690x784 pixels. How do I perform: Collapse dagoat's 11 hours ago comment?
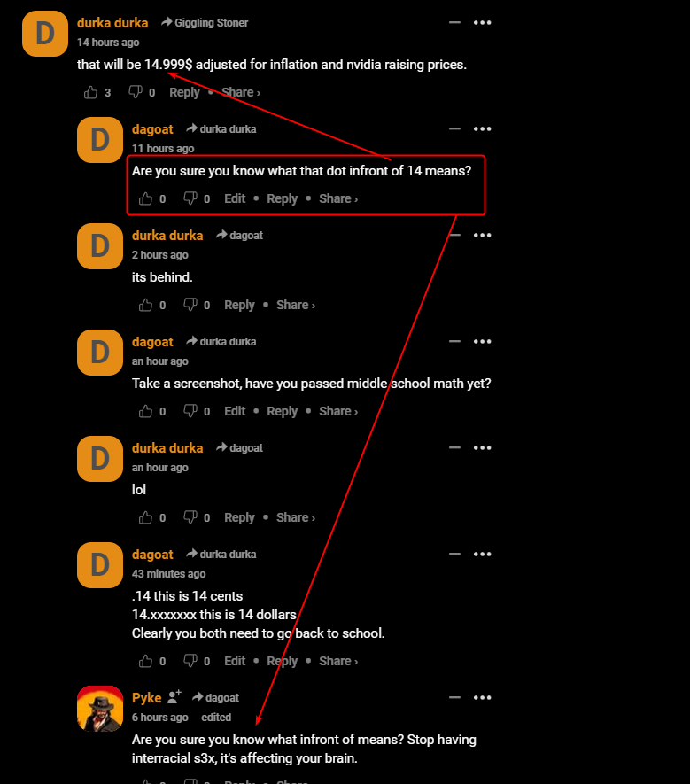pos(454,129)
